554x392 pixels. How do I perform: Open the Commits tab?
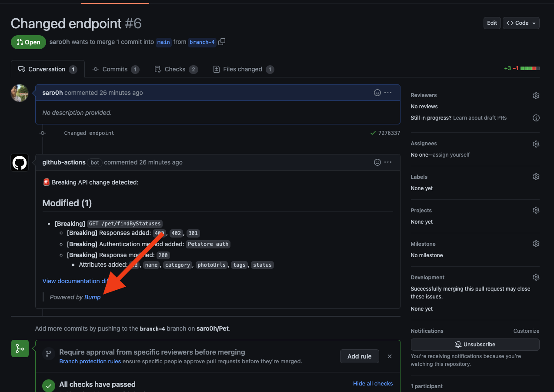coord(115,69)
